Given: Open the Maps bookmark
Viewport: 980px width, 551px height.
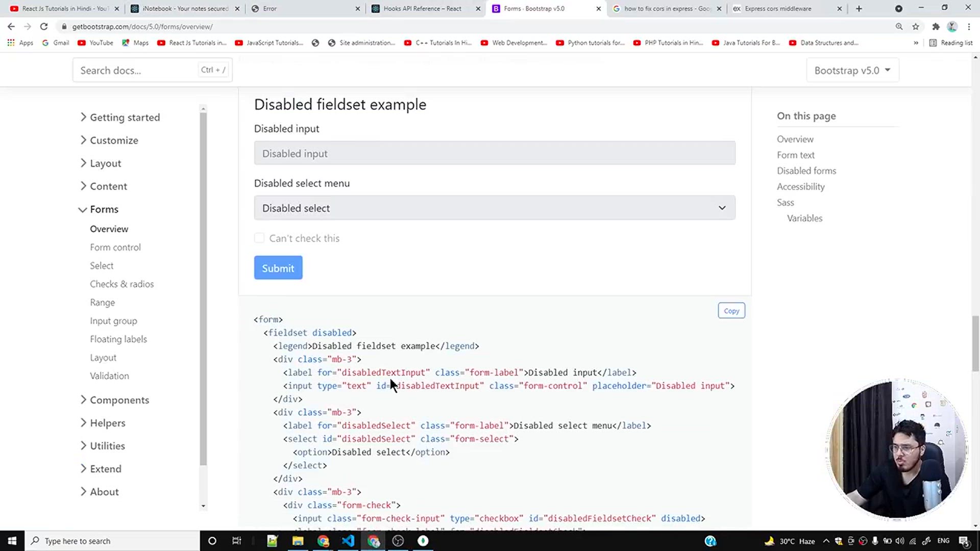Looking at the screenshot, I should (x=135, y=43).
